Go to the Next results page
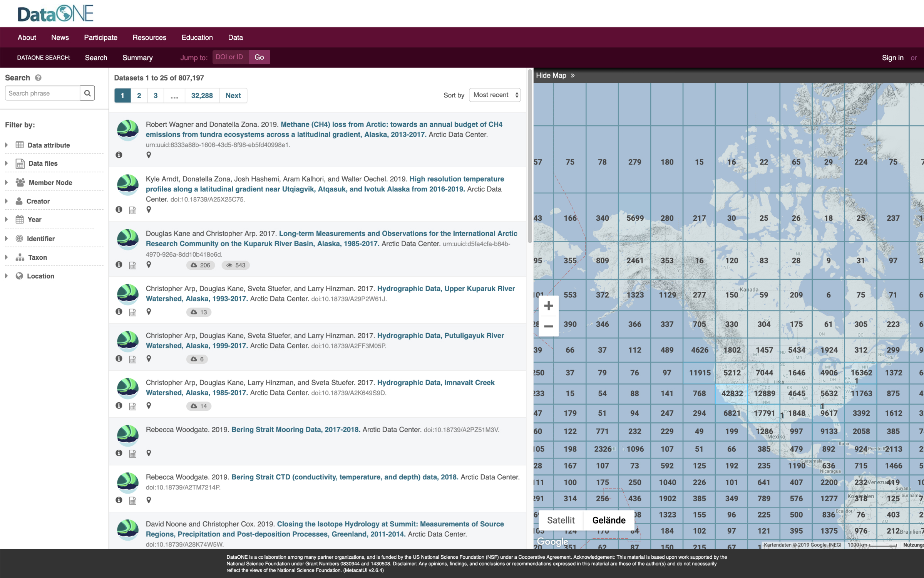The width and height of the screenshot is (924, 578). 233,95
